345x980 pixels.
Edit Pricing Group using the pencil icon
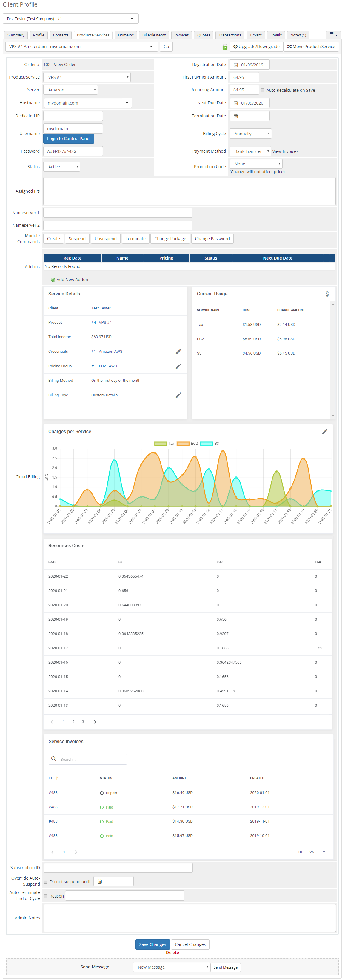pyautogui.click(x=178, y=366)
